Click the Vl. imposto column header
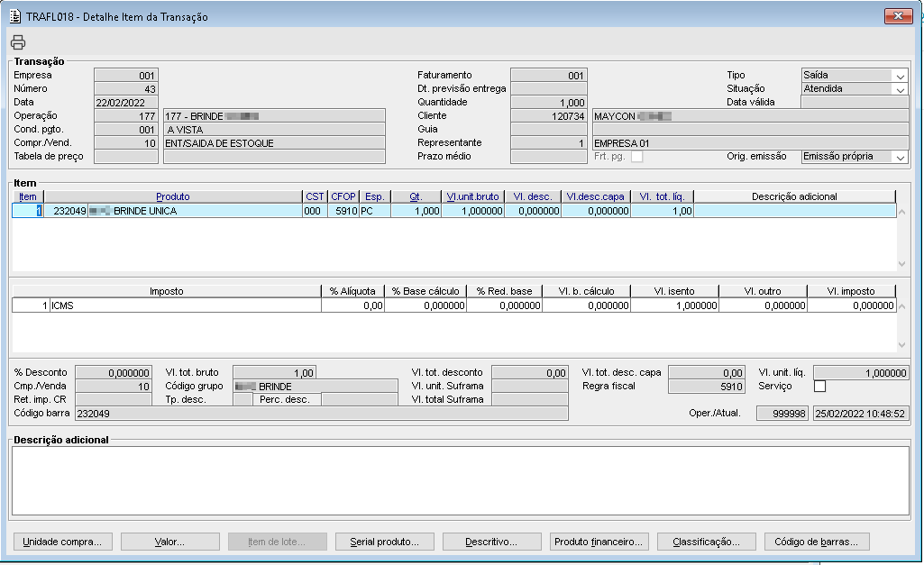This screenshot has width=924, height=565. coord(852,291)
